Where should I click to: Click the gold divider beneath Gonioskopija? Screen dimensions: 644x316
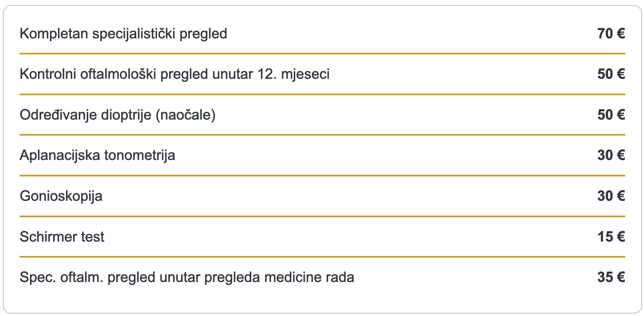point(322,216)
